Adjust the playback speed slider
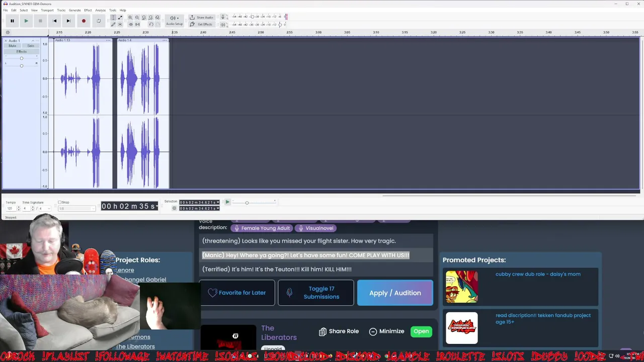This screenshot has width=644, height=362. tap(247, 203)
